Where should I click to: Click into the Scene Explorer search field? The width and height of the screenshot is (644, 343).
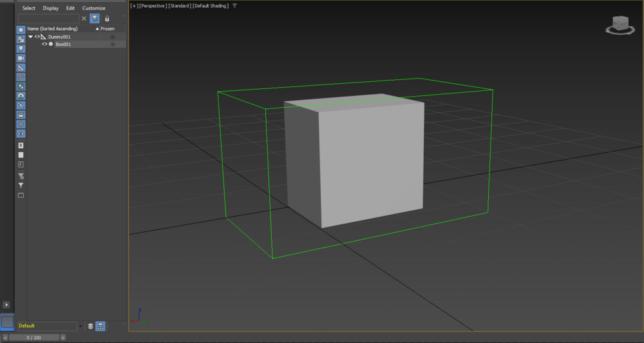pos(48,19)
